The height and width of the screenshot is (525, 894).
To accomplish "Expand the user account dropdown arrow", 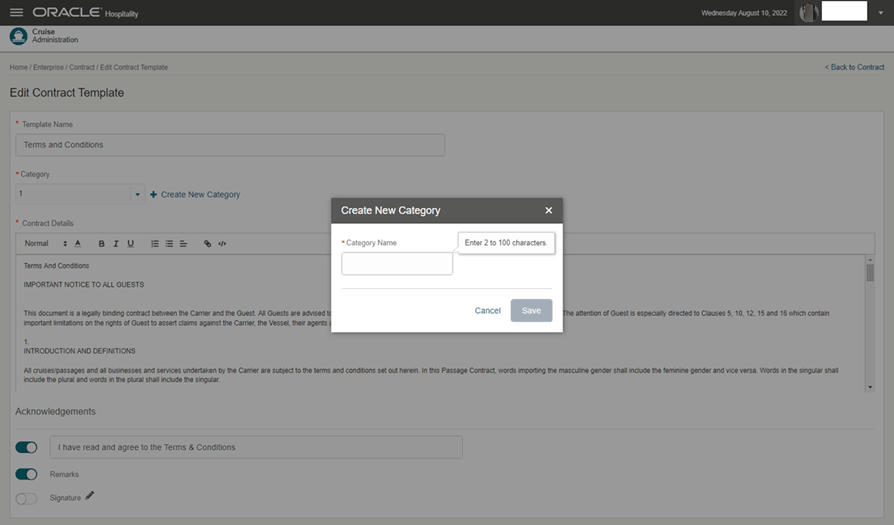I will [x=881, y=13].
